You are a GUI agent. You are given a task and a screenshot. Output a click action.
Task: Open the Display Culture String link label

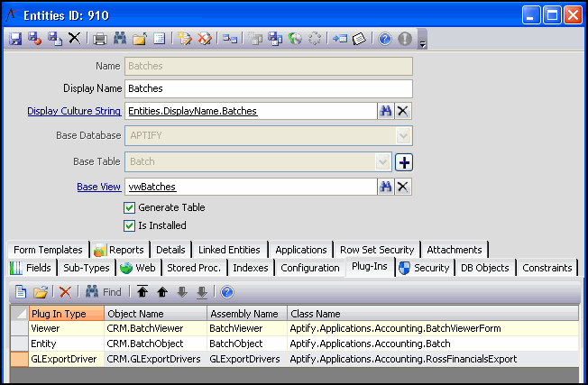click(x=74, y=111)
